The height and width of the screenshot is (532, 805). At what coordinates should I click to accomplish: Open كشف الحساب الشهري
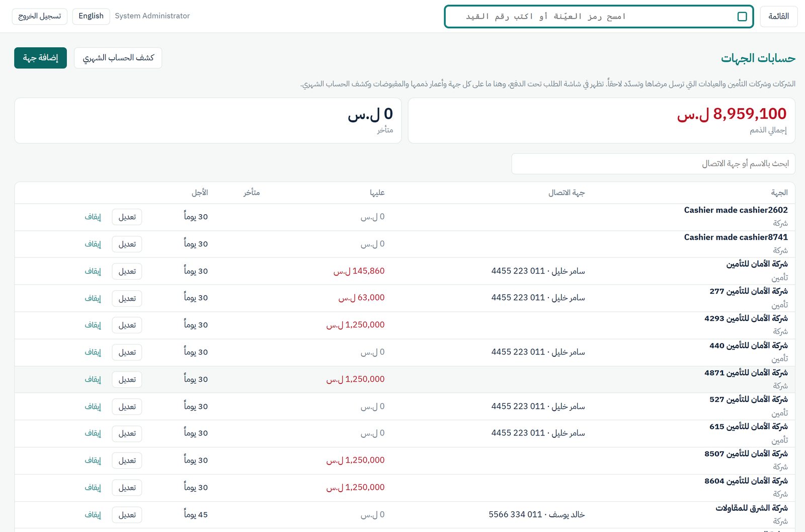pos(118,58)
